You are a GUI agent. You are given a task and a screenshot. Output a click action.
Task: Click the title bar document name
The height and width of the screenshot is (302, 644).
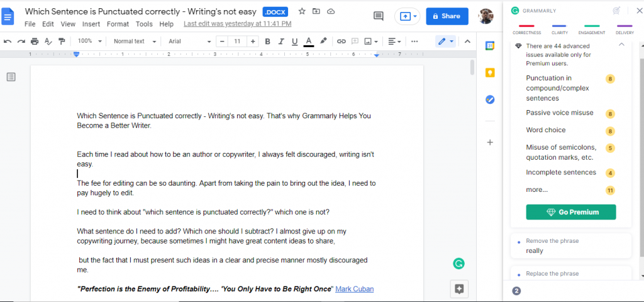pos(140,11)
